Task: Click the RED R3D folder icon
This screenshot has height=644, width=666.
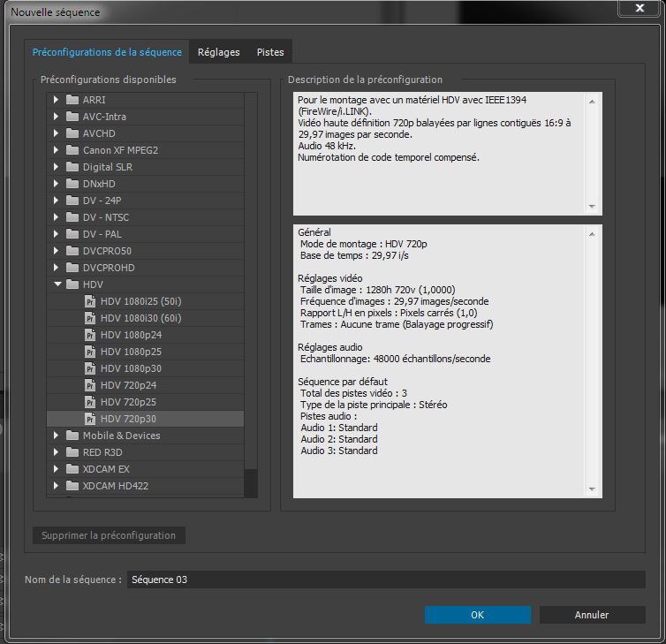Action: click(72, 452)
